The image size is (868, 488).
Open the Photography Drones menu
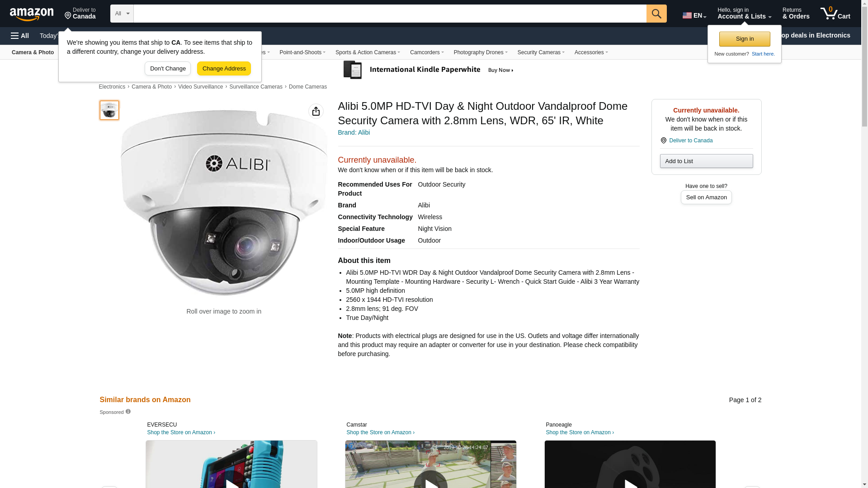coord(480,52)
